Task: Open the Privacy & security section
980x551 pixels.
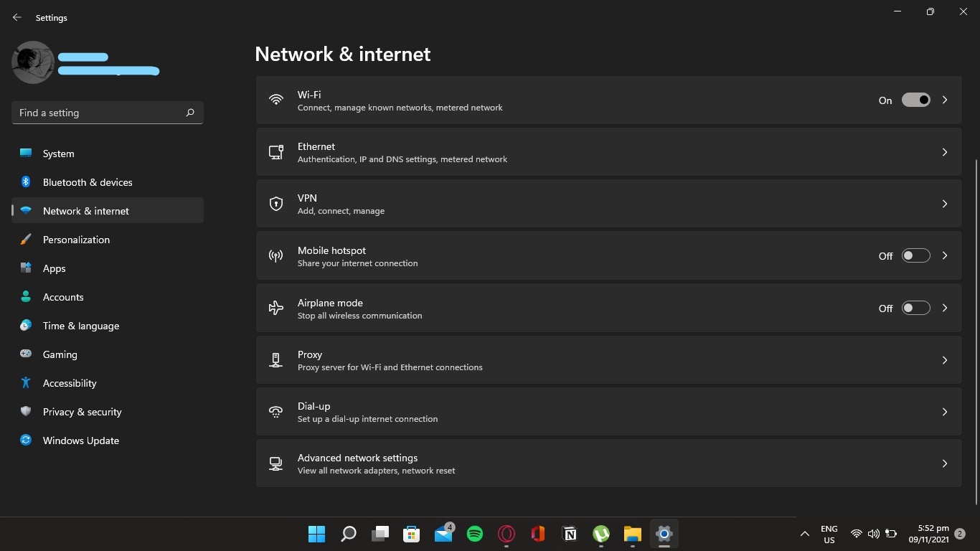Action: [x=108, y=412]
